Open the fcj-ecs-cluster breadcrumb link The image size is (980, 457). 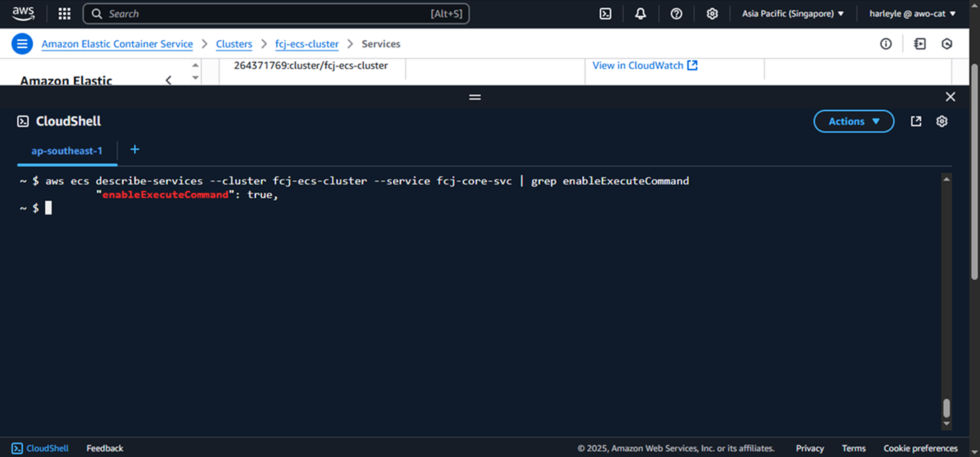(307, 44)
